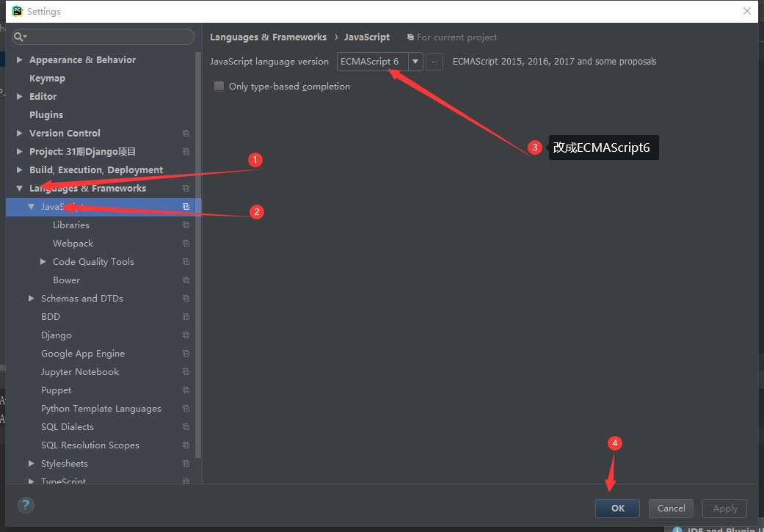The height and width of the screenshot is (532, 764).
Task: Click project-level icon beside Google App Engine
Action: (186, 353)
